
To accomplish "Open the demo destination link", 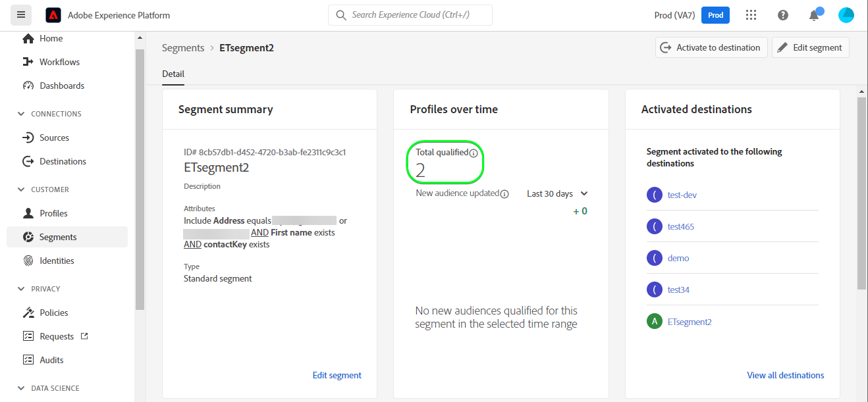I will coord(678,258).
